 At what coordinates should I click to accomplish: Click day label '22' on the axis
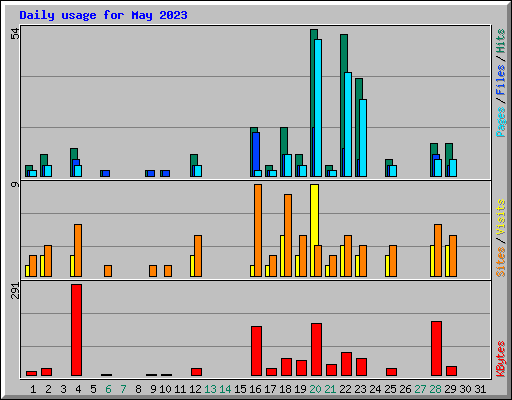(x=345, y=389)
